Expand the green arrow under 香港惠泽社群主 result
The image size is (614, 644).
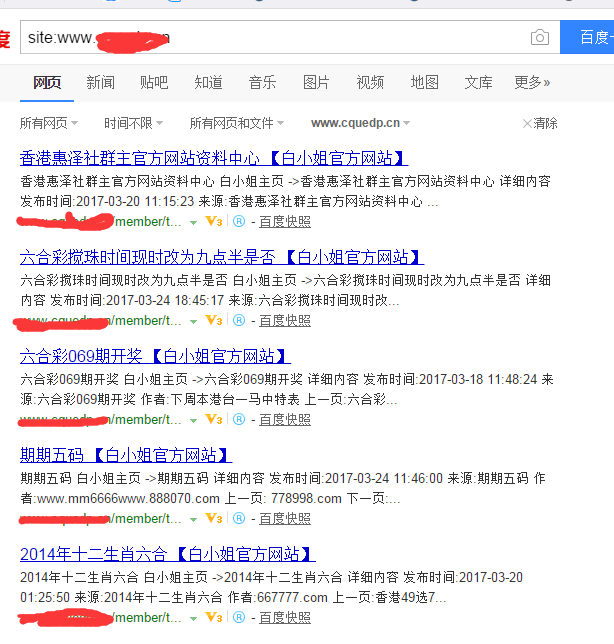pos(193,223)
